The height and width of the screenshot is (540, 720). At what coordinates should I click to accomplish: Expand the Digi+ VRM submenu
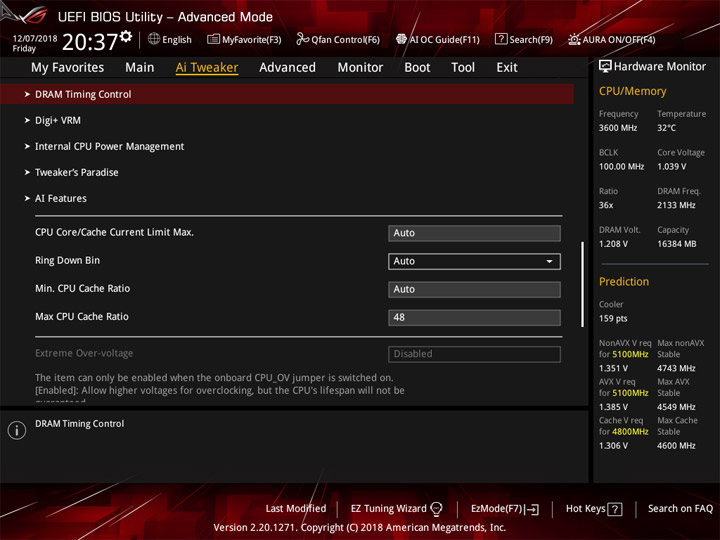(x=57, y=120)
